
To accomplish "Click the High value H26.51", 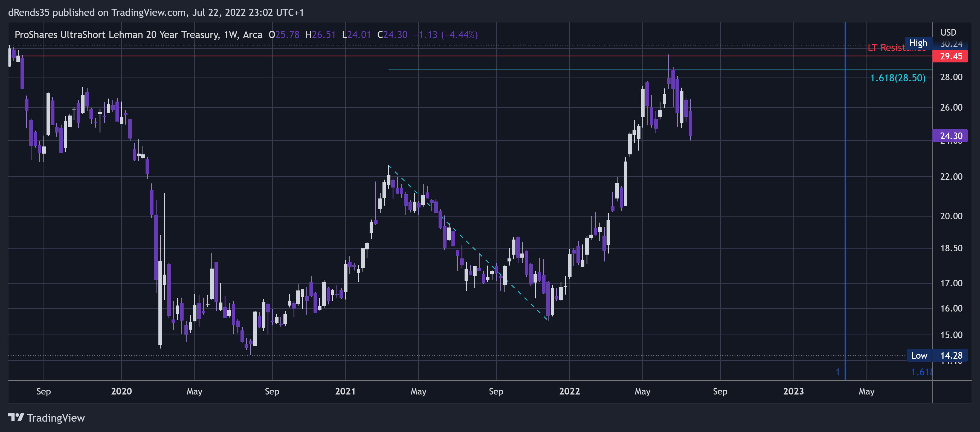I will point(321,35).
